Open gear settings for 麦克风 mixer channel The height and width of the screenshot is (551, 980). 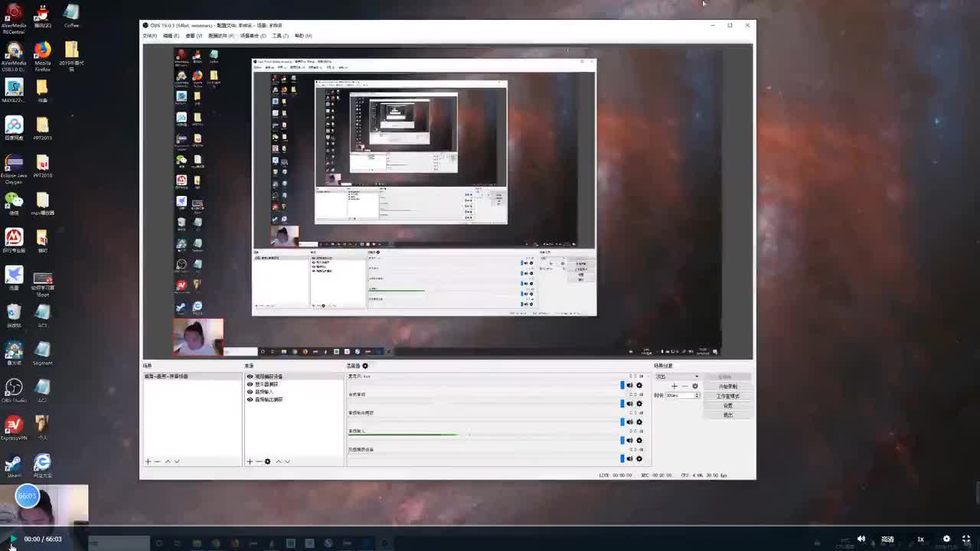pyautogui.click(x=639, y=386)
